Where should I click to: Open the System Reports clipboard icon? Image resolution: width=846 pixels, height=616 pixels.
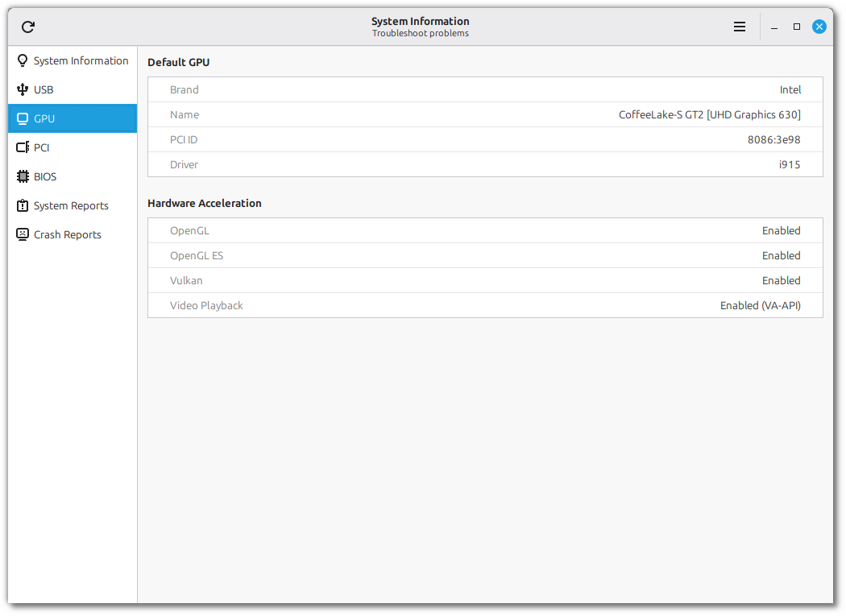click(x=23, y=205)
